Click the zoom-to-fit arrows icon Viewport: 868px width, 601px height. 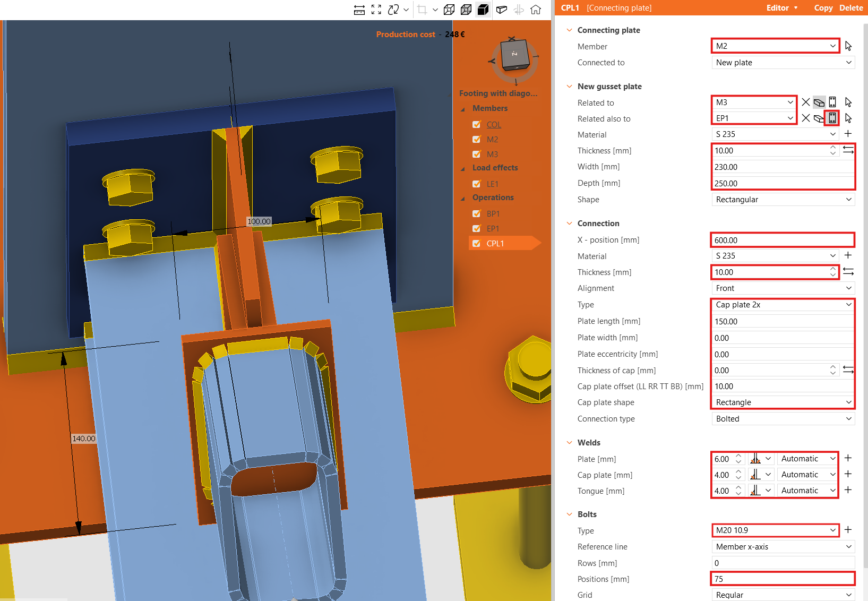point(376,10)
